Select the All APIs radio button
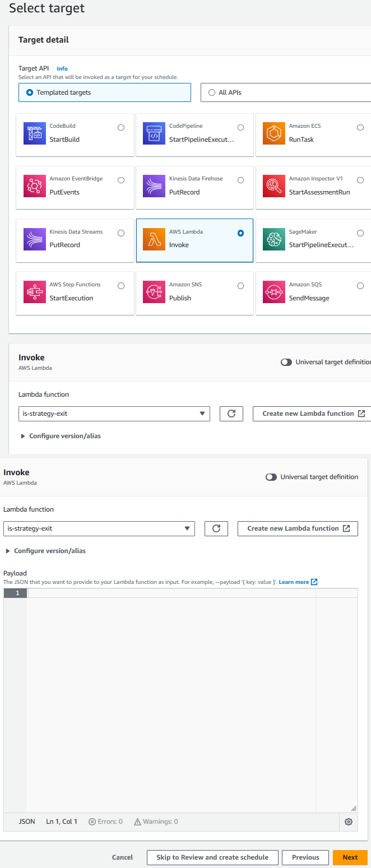Image resolution: width=371 pixels, height=868 pixels. coord(211,92)
